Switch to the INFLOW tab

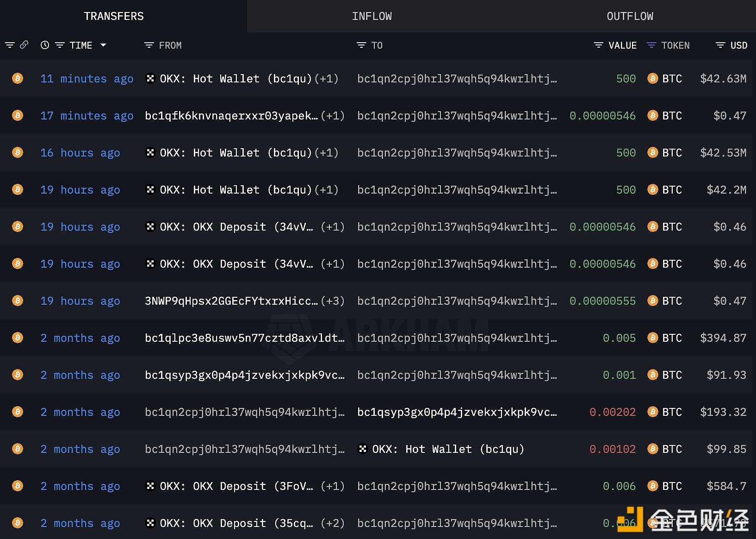click(x=372, y=16)
